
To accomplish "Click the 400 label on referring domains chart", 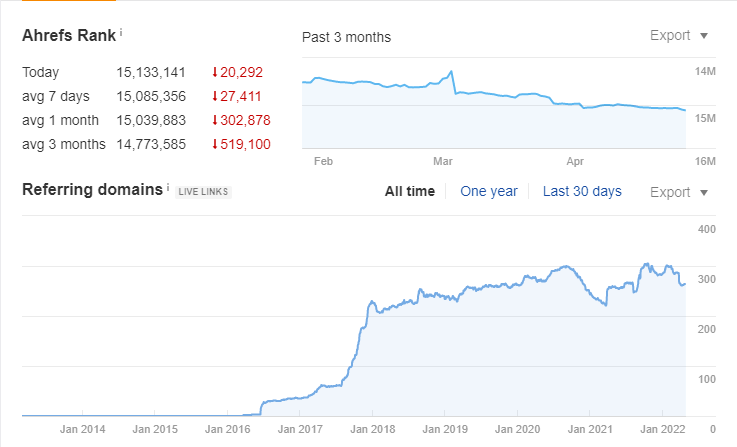I will (x=706, y=229).
